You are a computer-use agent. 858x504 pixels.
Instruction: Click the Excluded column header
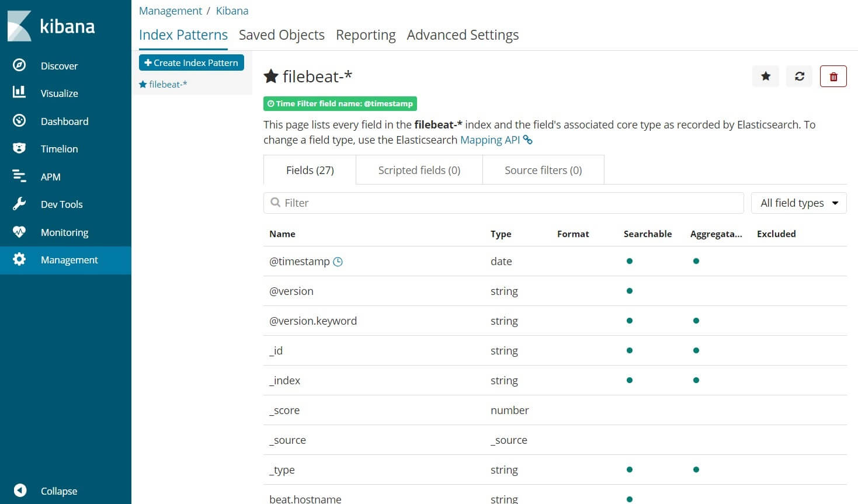(776, 234)
